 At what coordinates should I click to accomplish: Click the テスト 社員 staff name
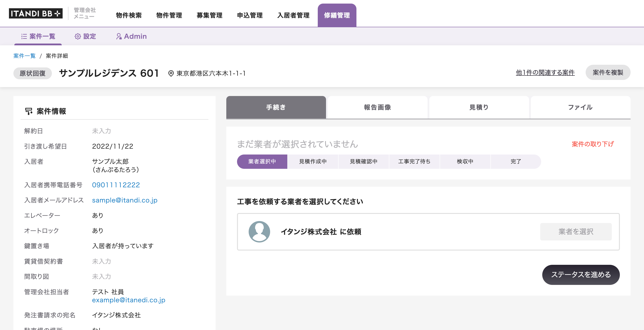click(x=108, y=292)
